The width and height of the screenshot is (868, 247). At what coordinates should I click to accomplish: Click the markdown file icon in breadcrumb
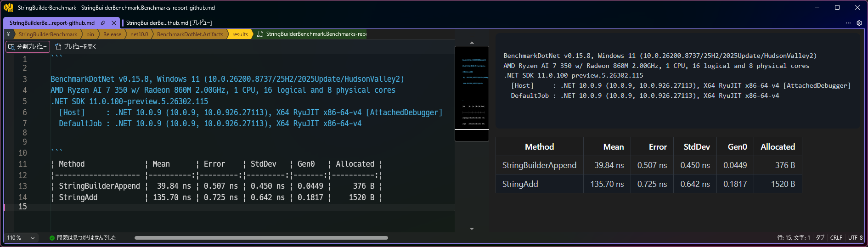[x=260, y=34]
